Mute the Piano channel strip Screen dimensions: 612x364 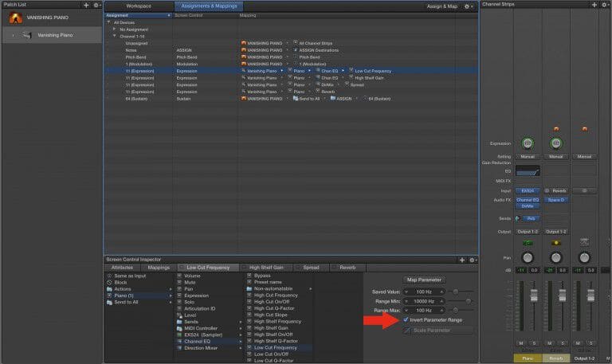pos(520,343)
